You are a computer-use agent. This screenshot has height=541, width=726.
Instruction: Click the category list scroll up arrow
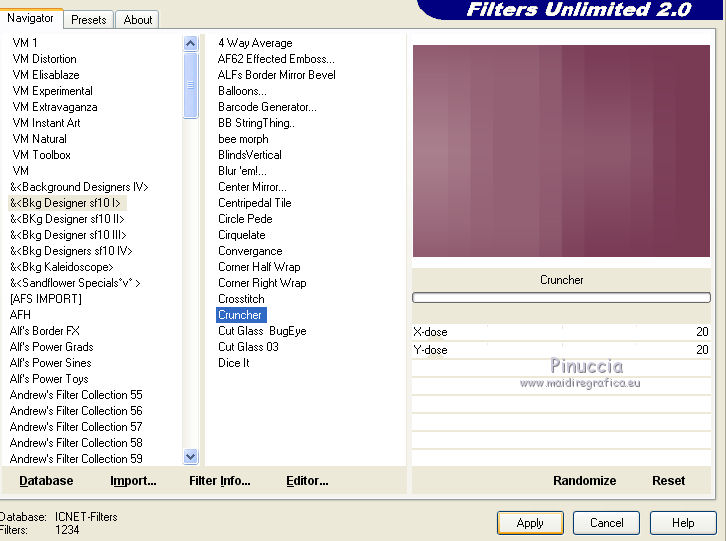[x=190, y=44]
